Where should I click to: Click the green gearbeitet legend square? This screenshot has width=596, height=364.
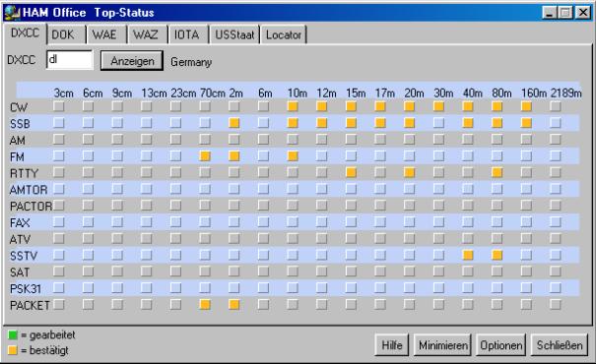[x=13, y=335]
